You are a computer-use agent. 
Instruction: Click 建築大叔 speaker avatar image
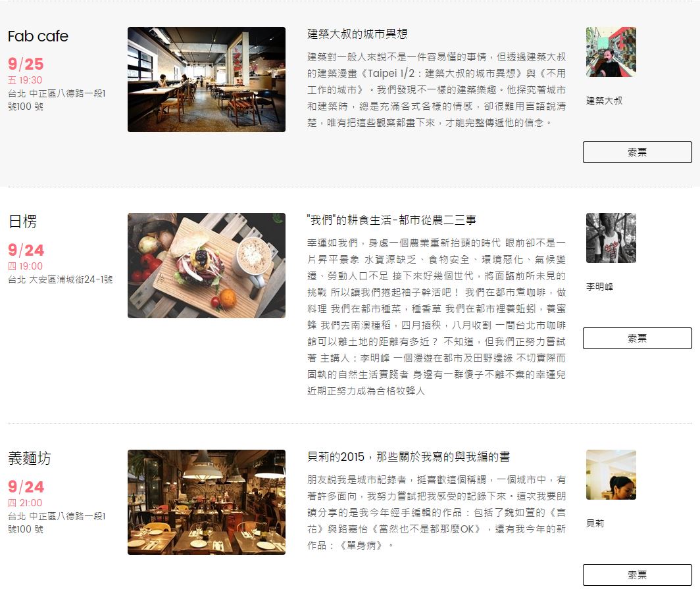[x=611, y=52]
